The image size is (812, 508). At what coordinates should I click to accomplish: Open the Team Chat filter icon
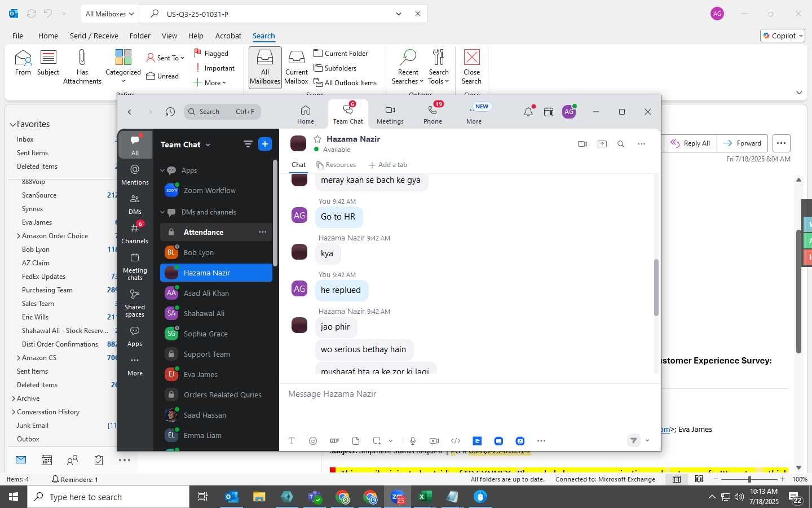(248, 144)
